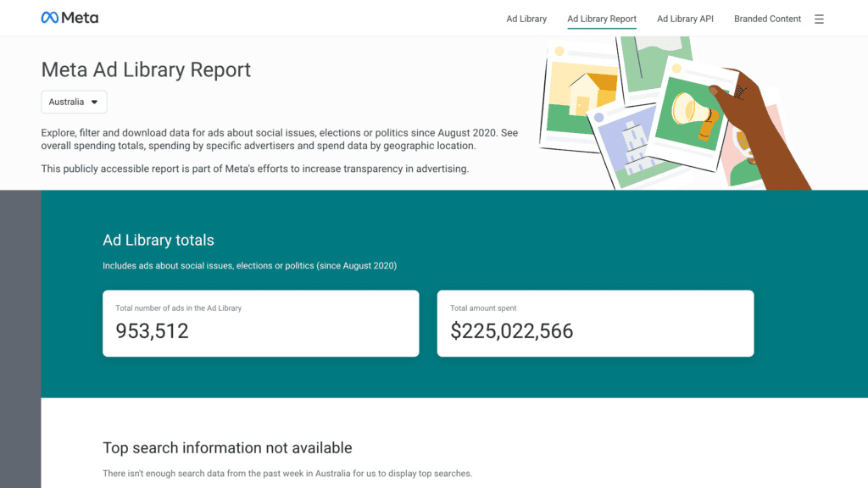Image resolution: width=868 pixels, height=488 pixels.
Task: Click the 'Total amount spent' label
Action: [x=483, y=308]
